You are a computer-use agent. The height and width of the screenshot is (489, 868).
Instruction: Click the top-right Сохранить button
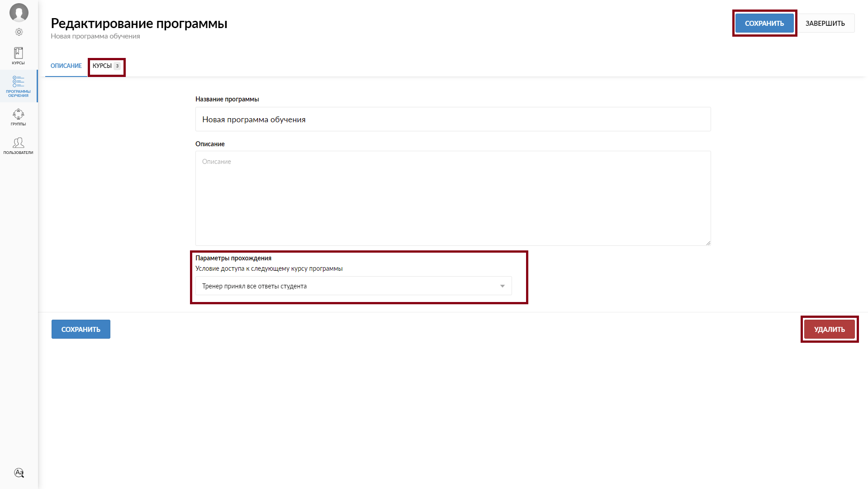click(x=764, y=24)
